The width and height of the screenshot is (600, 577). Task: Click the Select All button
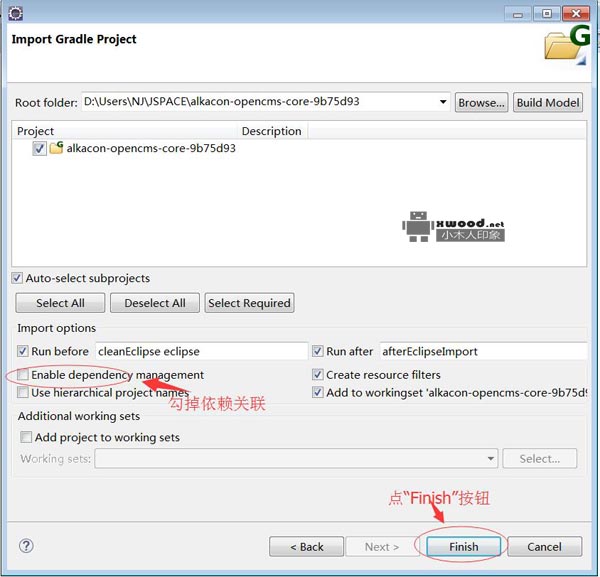click(x=60, y=303)
